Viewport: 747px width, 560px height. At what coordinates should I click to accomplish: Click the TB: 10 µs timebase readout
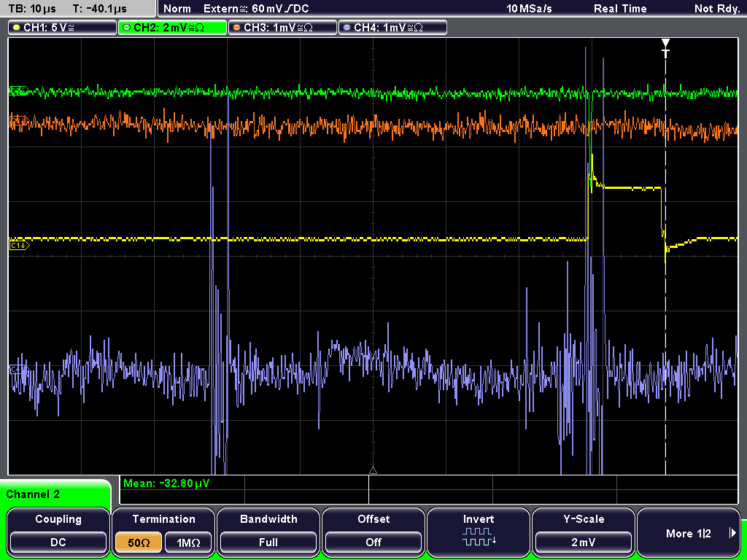(x=32, y=9)
